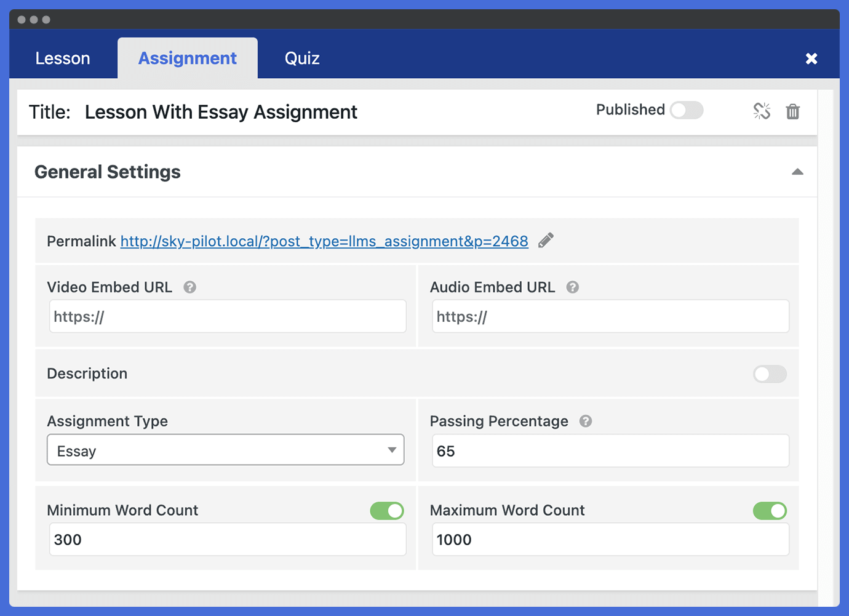The width and height of the screenshot is (849, 616).
Task: Enable the Description toggle
Action: (x=770, y=374)
